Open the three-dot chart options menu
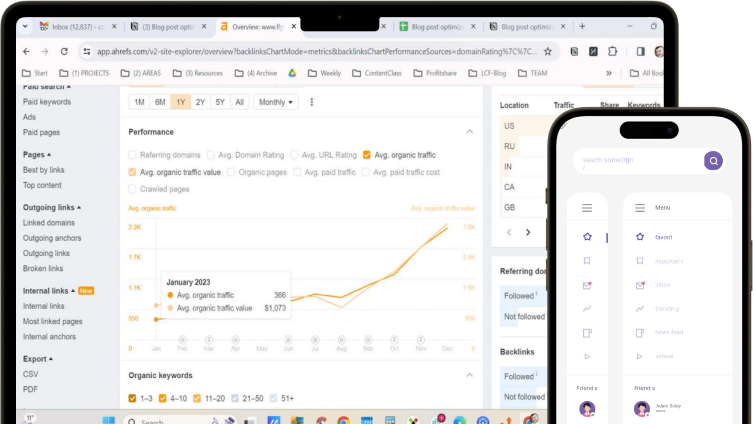 pyautogui.click(x=312, y=102)
